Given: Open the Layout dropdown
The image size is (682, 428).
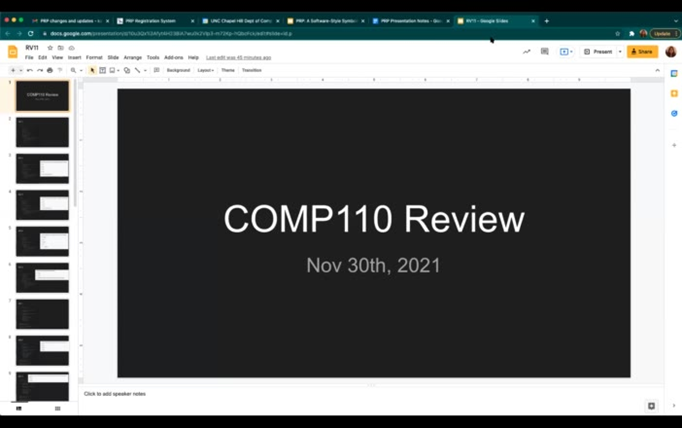Looking at the screenshot, I should 205,70.
